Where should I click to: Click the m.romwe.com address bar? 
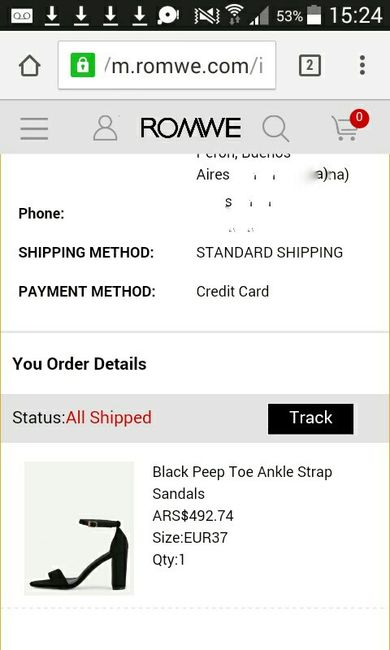point(167,65)
